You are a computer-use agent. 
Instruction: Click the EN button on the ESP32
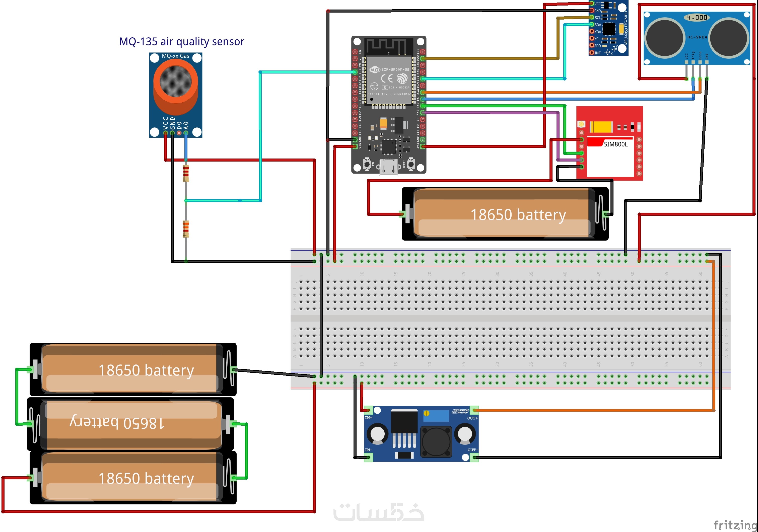367,164
